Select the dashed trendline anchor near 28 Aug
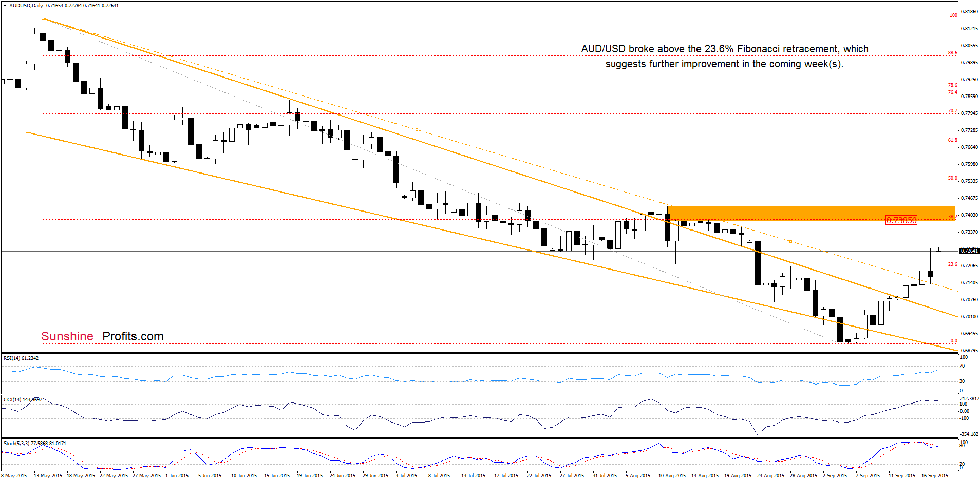Image resolution: width=980 pixels, height=480 pixels. (790, 241)
